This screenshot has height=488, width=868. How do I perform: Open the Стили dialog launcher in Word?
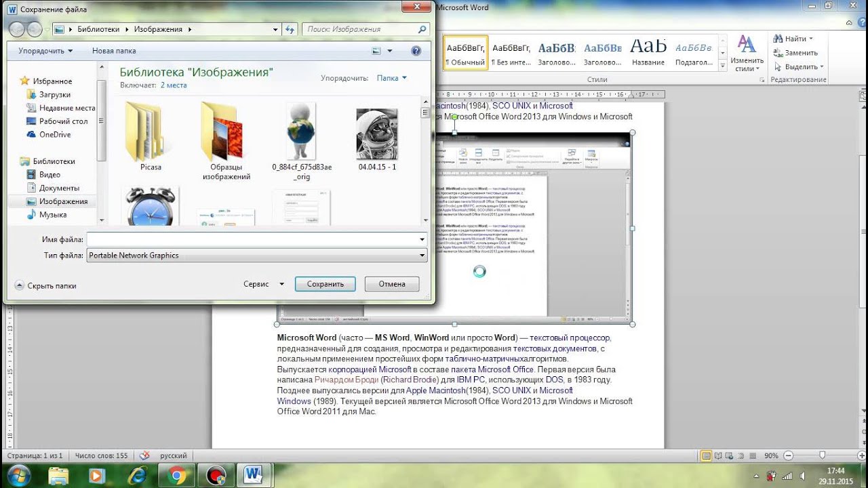point(762,80)
